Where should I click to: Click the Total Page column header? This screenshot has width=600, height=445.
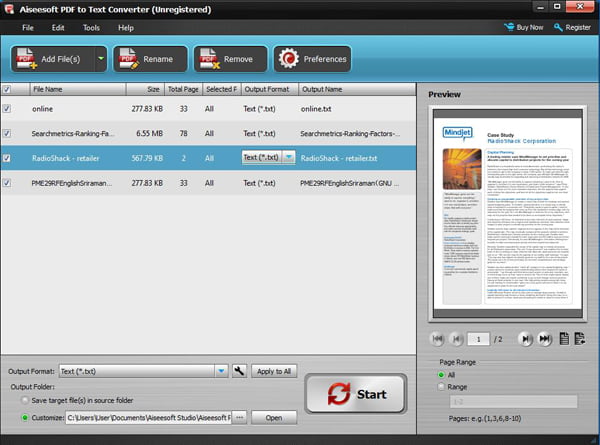tap(183, 89)
